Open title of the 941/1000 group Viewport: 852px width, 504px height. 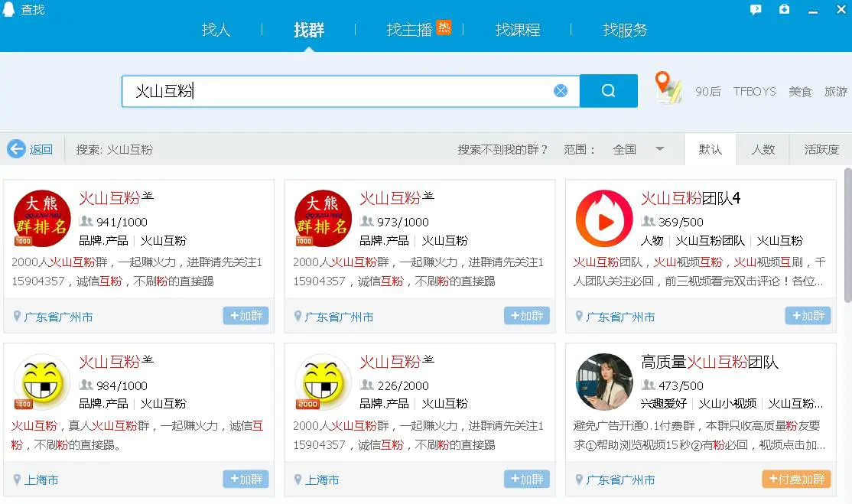point(115,198)
